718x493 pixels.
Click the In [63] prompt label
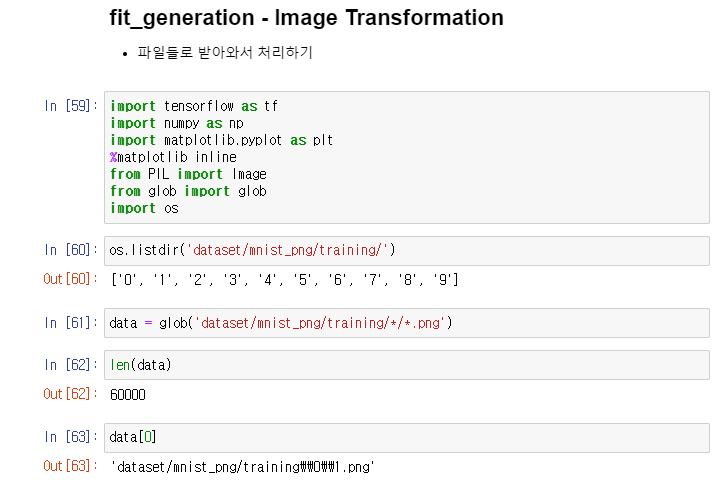coord(71,437)
